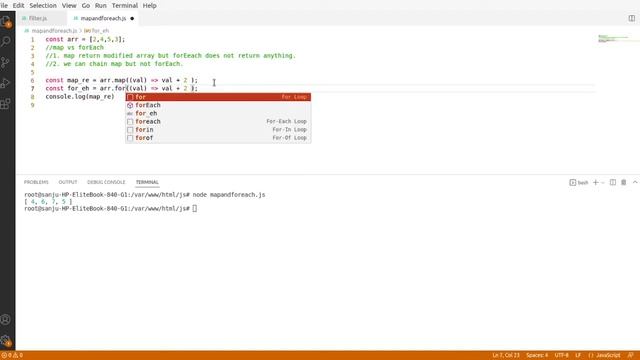Choose the forEach method suggestion
Image resolution: width=640 pixels, height=360 pixels.
pos(218,105)
